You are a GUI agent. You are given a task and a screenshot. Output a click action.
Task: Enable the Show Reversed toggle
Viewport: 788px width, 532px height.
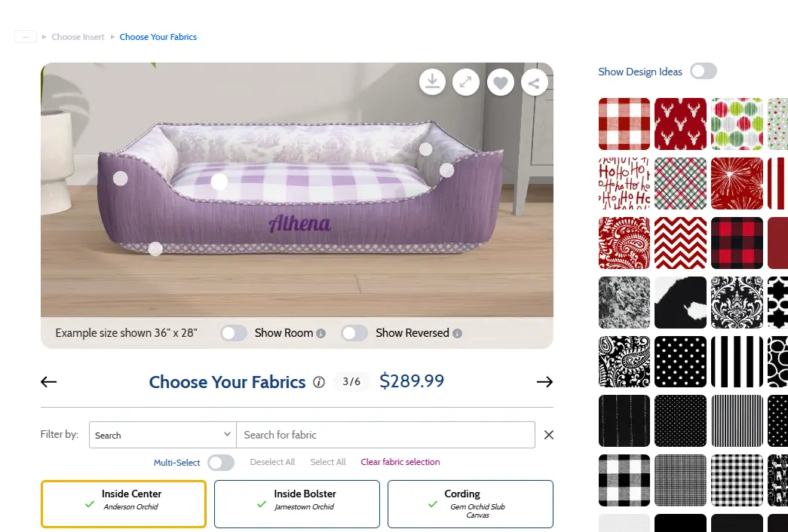(x=354, y=333)
